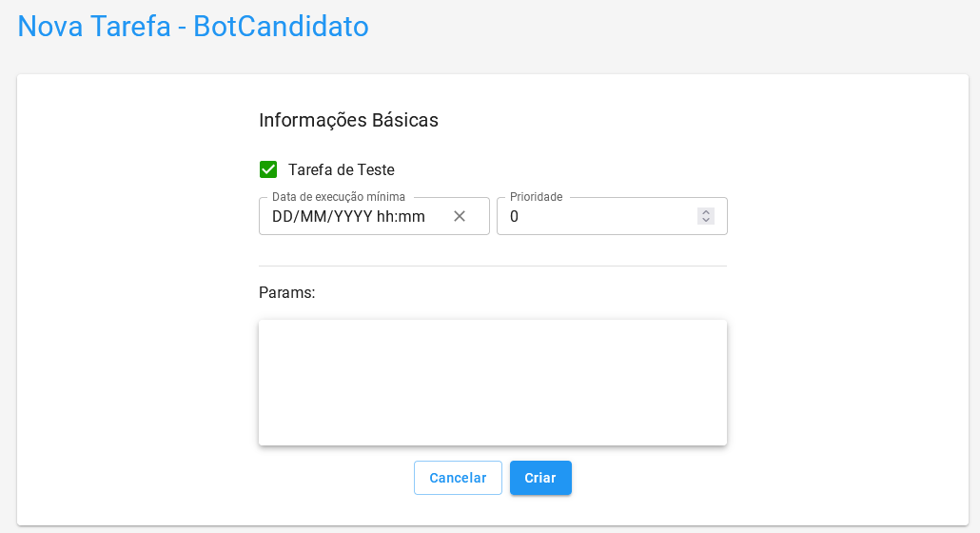Click the bottom edge of Params box

493,444
